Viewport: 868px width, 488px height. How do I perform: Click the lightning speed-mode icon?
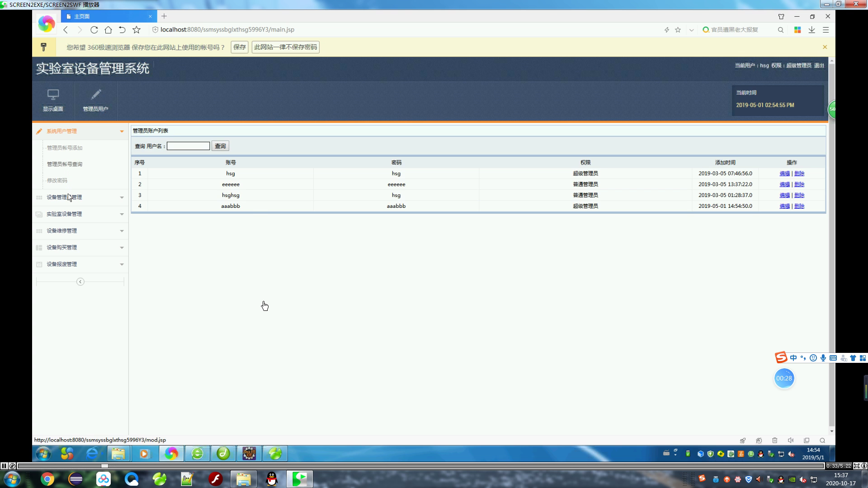tap(666, 30)
